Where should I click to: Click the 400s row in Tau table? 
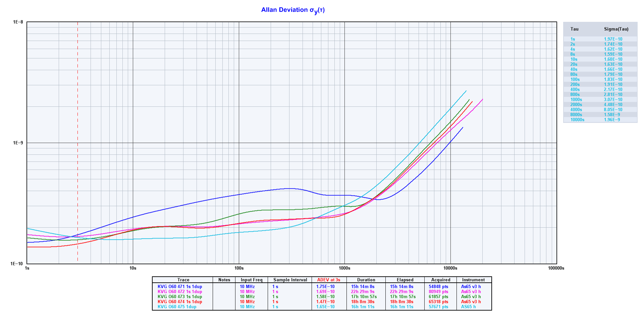600,90
